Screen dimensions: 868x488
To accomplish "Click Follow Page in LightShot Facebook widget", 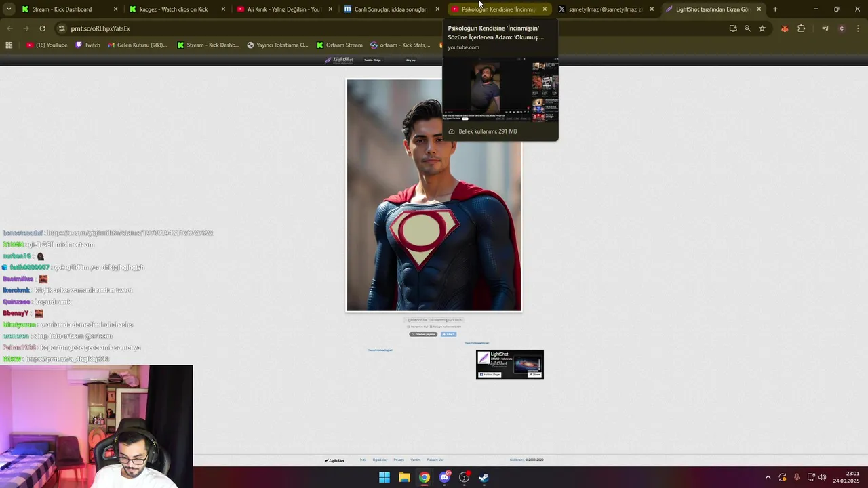I will tap(490, 375).
